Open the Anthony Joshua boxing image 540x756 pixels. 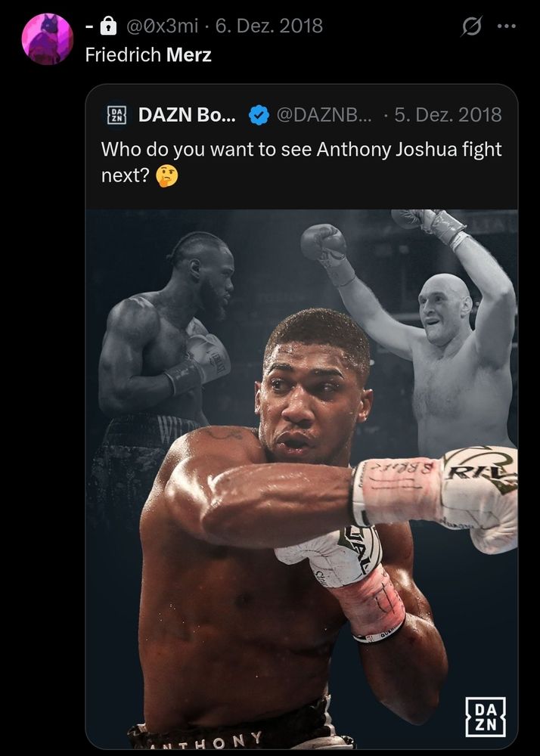(x=302, y=479)
